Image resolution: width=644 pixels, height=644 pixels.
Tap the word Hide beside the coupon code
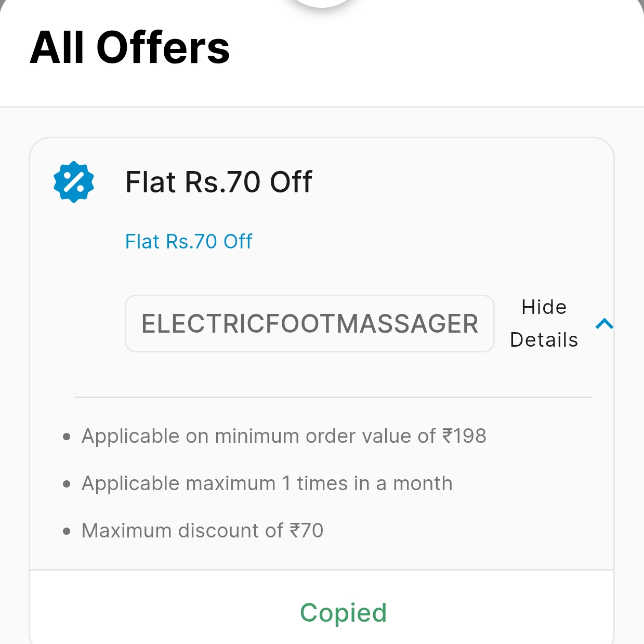[544, 307]
